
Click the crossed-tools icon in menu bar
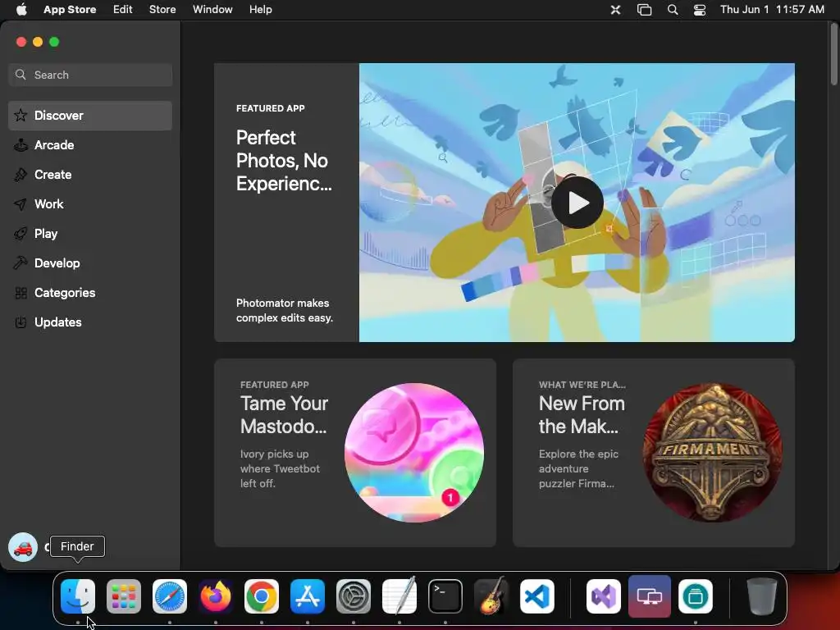tap(615, 10)
